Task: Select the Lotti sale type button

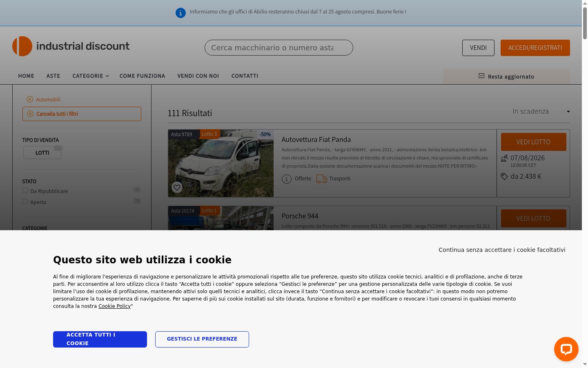Action: tap(42, 153)
